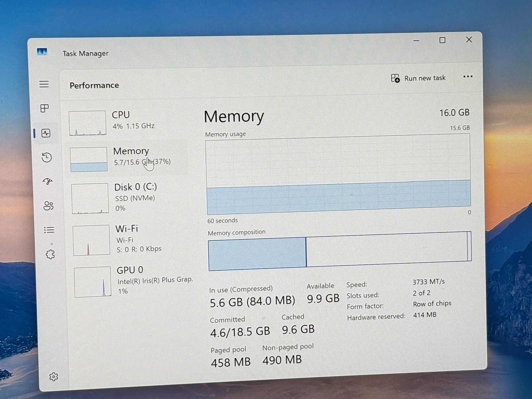The image size is (532, 399).
Task: Click the In use value 5.6 GB (84.0 MB)
Action: coord(252,301)
